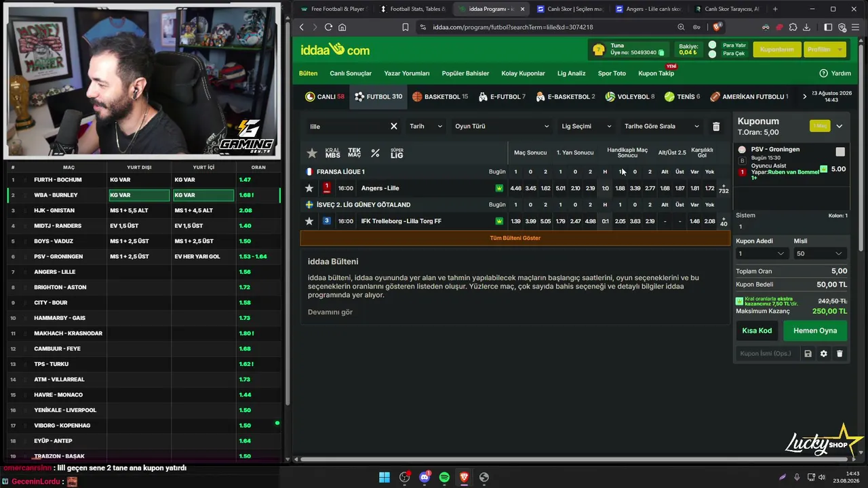This screenshot has height=488, width=868.
Task: Clear the 'lille' search with the X icon
Action: coord(394,126)
